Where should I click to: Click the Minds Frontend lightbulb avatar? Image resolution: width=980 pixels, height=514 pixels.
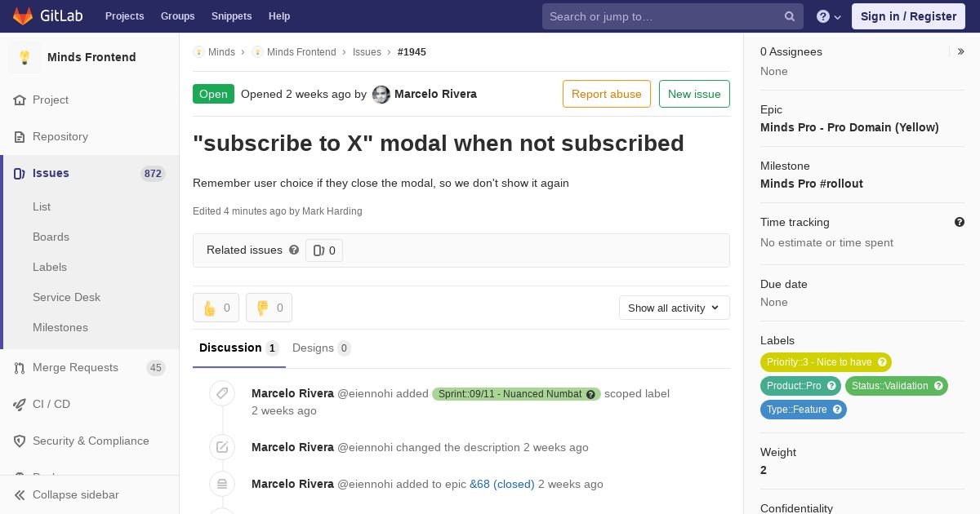[24, 57]
